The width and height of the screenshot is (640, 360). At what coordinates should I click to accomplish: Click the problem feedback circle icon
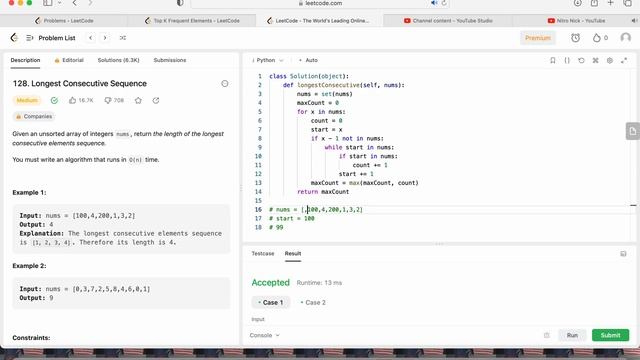(224, 84)
